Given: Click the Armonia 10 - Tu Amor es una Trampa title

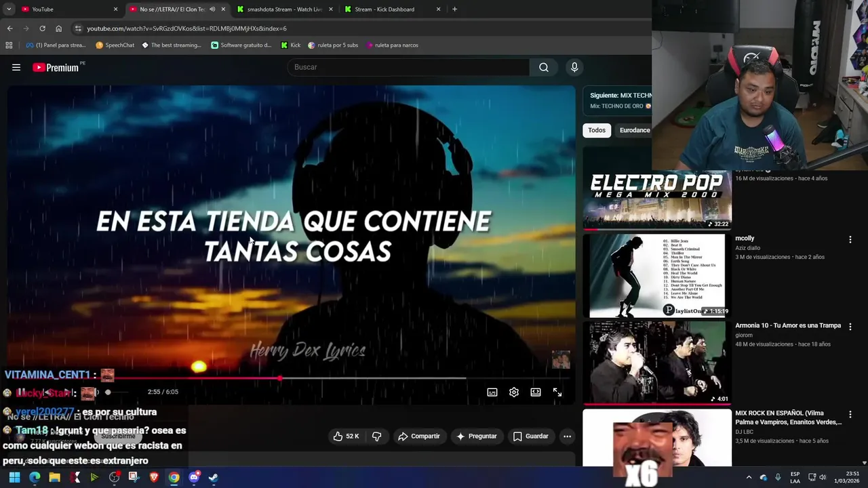Looking at the screenshot, I should (788, 325).
